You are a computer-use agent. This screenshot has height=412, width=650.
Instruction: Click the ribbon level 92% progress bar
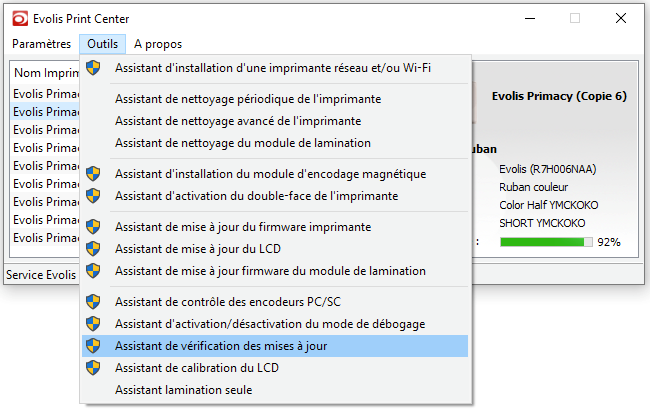point(546,242)
